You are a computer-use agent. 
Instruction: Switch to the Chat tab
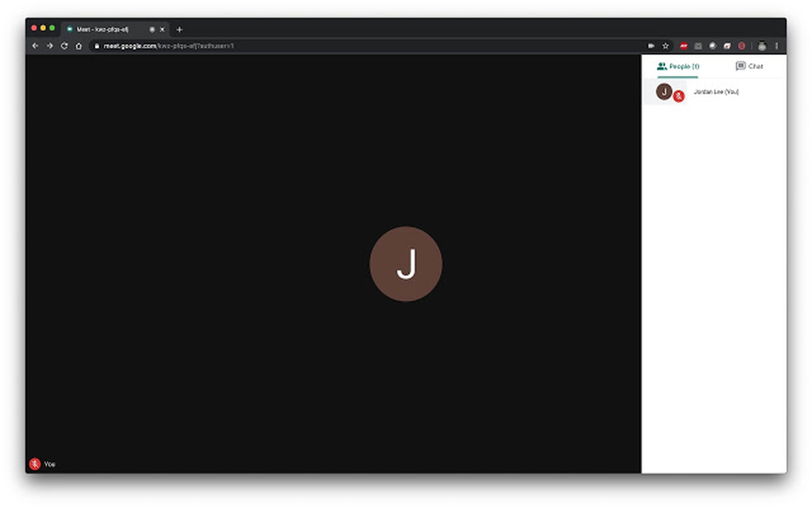click(x=749, y=66)
